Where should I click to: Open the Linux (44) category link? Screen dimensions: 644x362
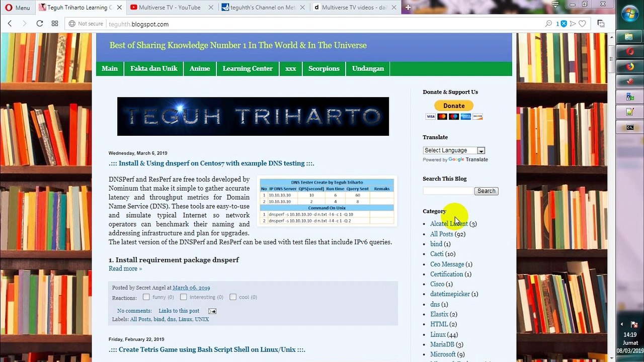pos(438,334)
